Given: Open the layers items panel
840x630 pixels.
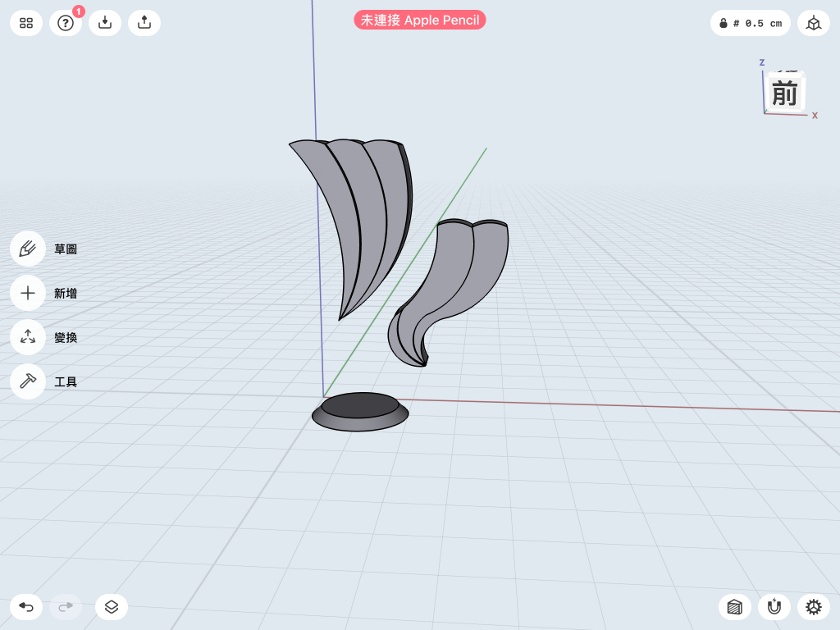Looking at the screenshot, I should (x=112, y=607).
